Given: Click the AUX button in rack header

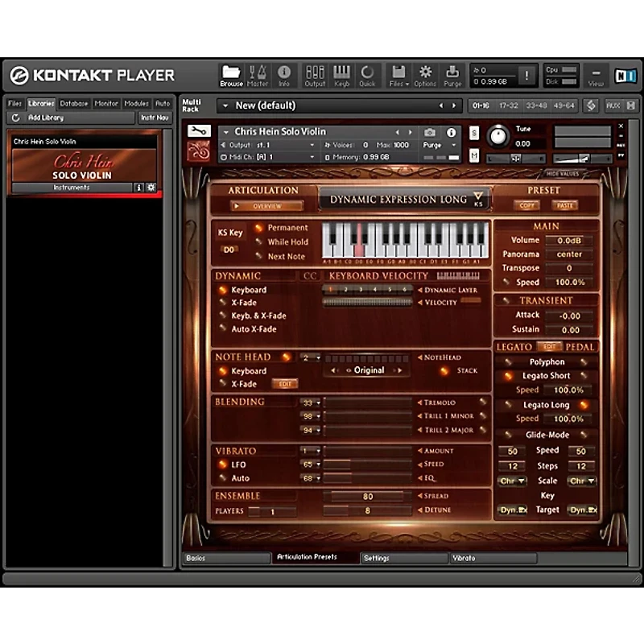Looking at the screenshot, I should tap(613, 105).
